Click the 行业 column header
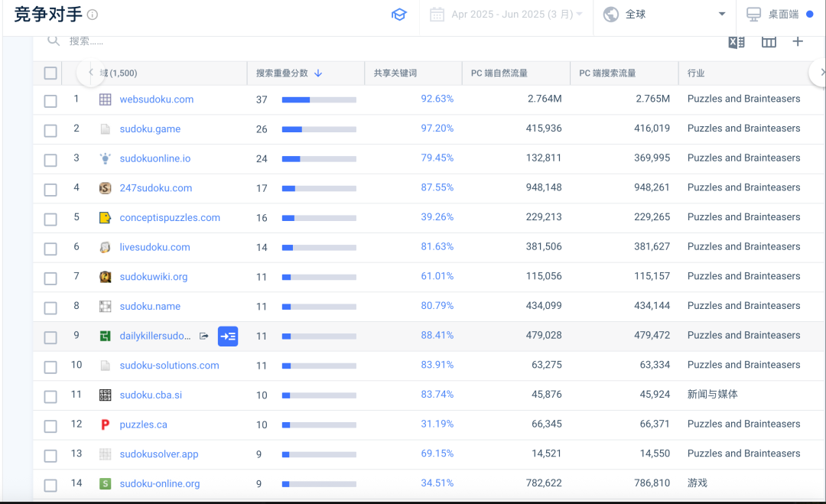 (x=696, y=73)
